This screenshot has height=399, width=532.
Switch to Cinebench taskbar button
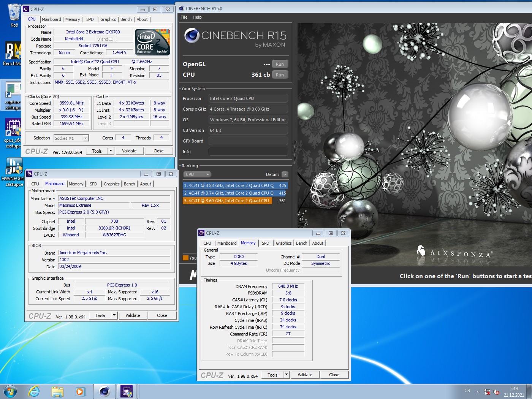(104, 391)
